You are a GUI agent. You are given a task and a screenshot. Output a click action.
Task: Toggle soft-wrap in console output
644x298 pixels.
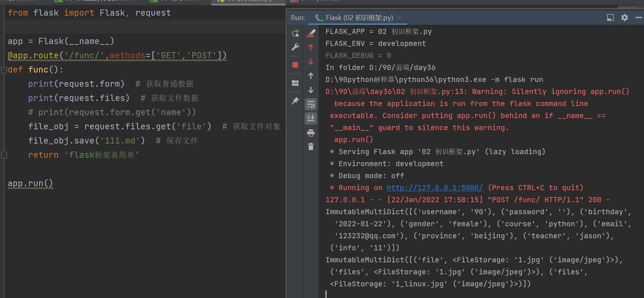[x=311, y=105]
